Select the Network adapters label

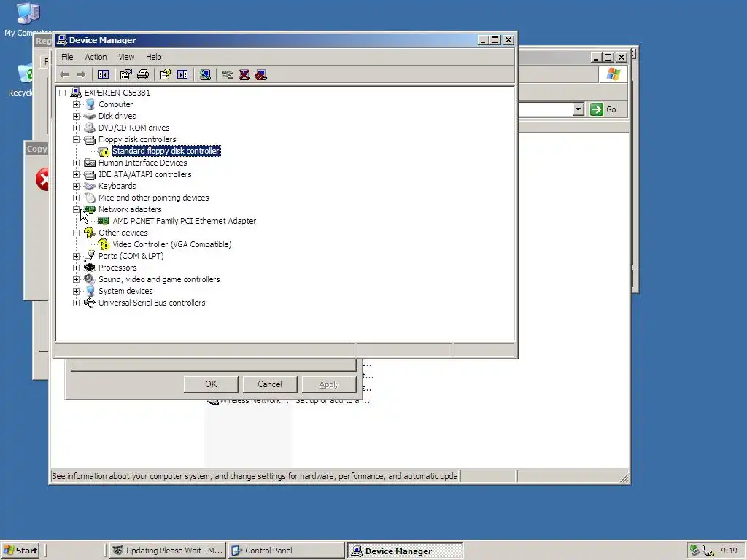click(130, 209)
